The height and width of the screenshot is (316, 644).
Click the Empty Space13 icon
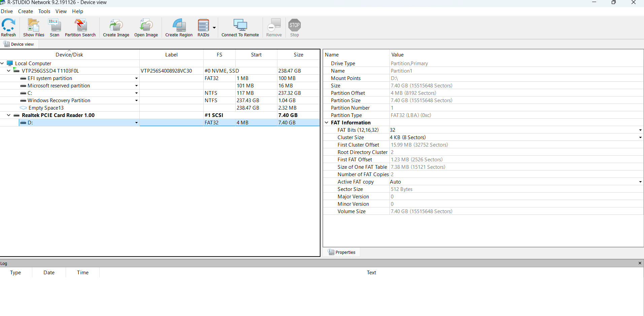(23, 108)
